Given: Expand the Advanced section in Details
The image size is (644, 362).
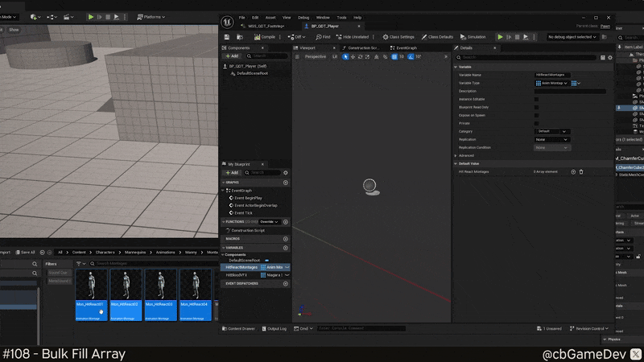Looking at the screenshot, I should point(466,155).
